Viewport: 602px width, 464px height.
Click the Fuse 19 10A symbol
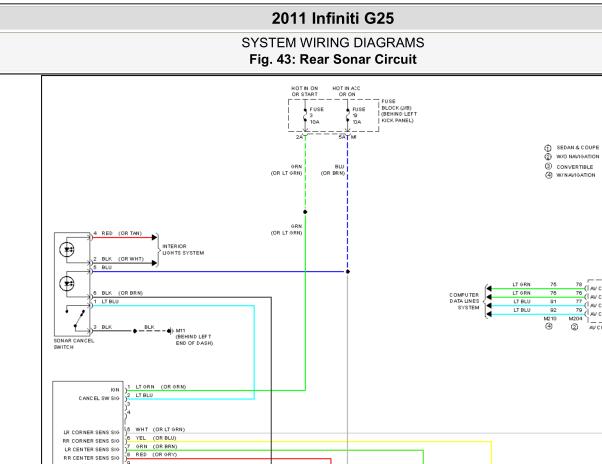[347, 116]
